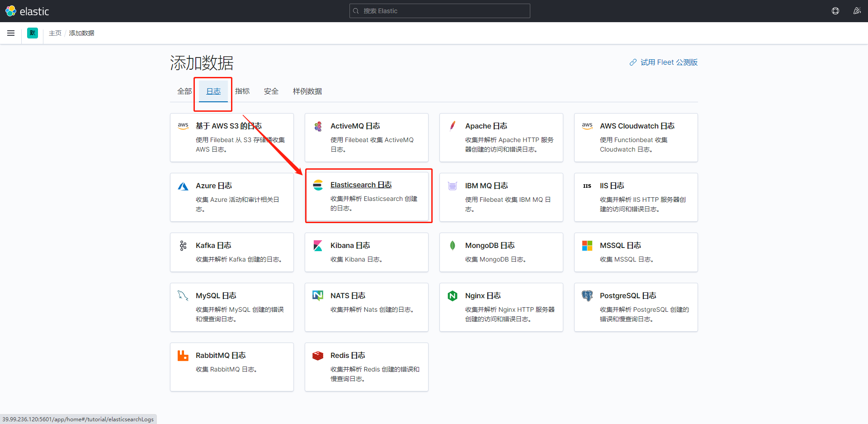Click the MongoDB leaf icon
Viewport: 868px width, 424px height.
pos(453,245)
